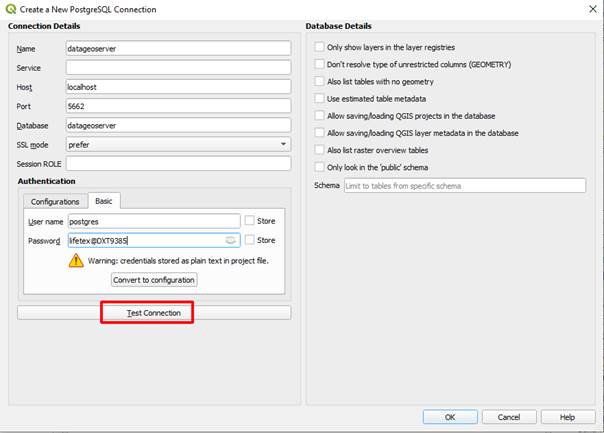Enable Store checkbox for Password

pos(250,241)
